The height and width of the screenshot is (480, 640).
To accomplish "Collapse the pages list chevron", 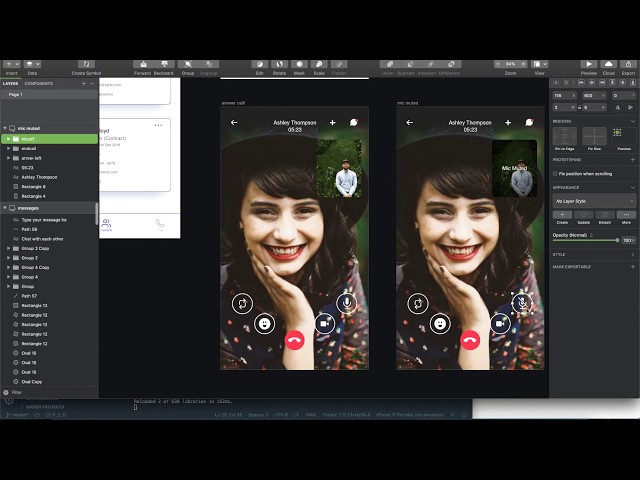I will click(92, 84).
